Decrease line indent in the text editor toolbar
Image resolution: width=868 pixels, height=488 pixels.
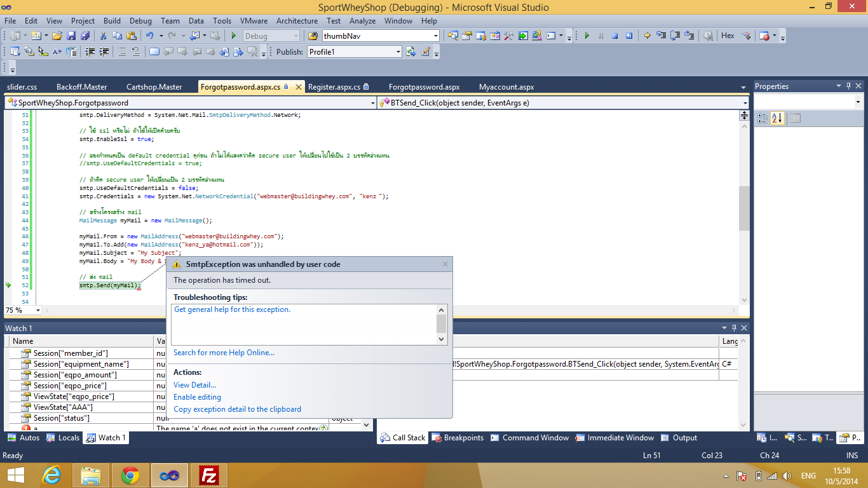90,51
